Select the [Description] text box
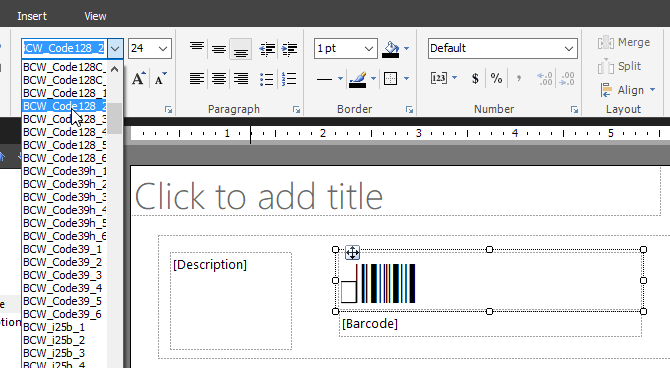Screen dimensions: 670x368 pos(231,301)
